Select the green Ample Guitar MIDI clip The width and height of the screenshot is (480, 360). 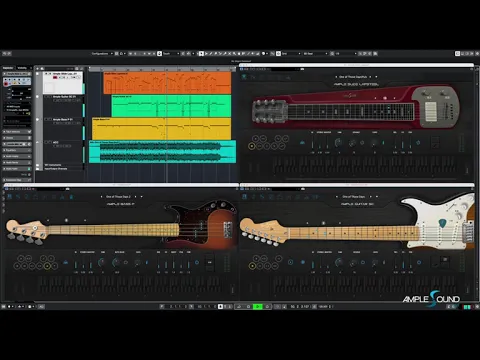(x=171, y=106)
